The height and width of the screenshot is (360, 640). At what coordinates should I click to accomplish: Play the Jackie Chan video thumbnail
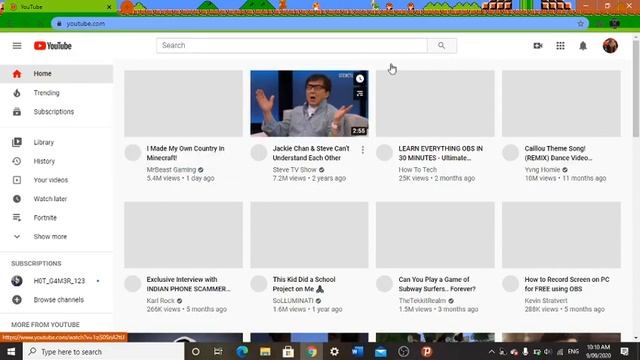click(309, 103)
